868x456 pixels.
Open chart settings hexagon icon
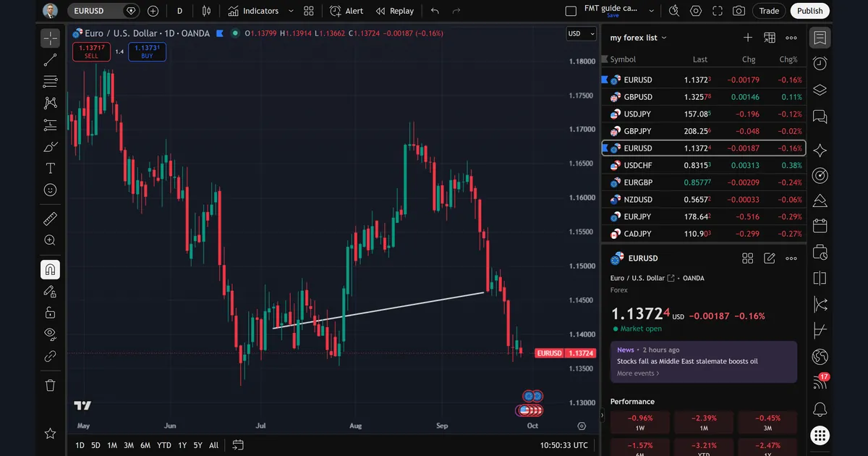click(696, 11)
